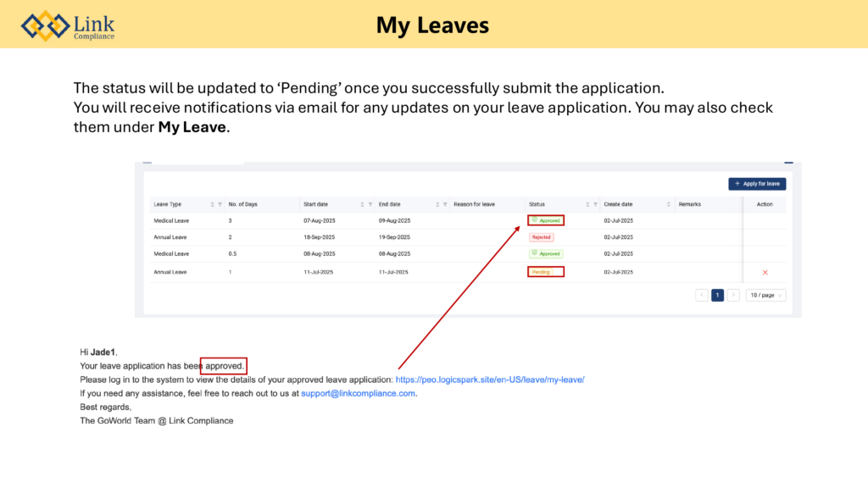Select page 1 in pagination

pyautogui.click(x=717, y=295)
